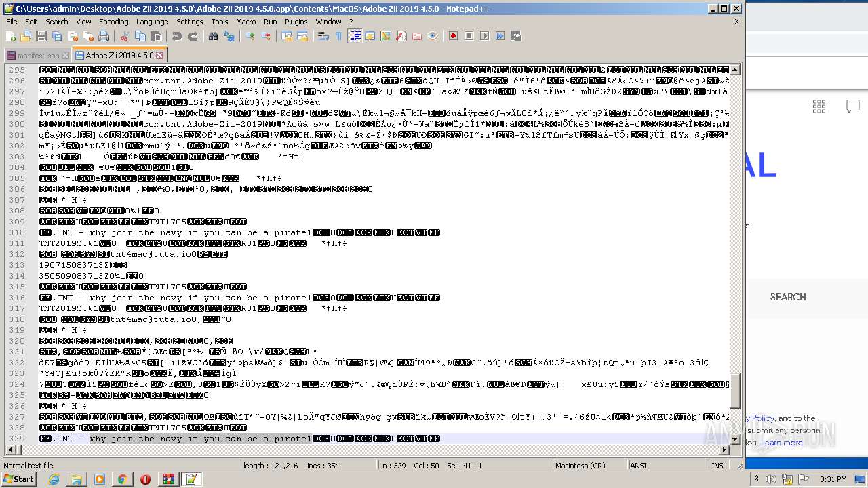Image resolution: width=868 pixels, height=488 pixels.
Task: Run macro multiple times icon
Action: [500, 36]
